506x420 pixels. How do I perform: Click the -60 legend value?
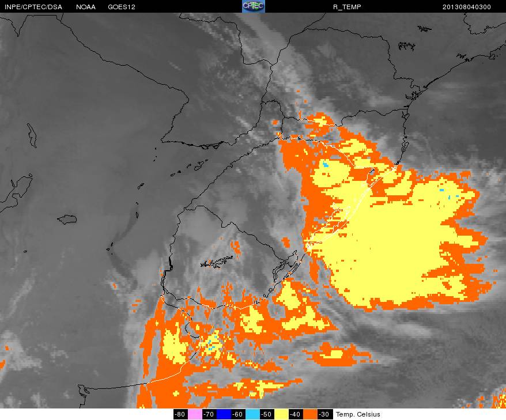(238, 414)
